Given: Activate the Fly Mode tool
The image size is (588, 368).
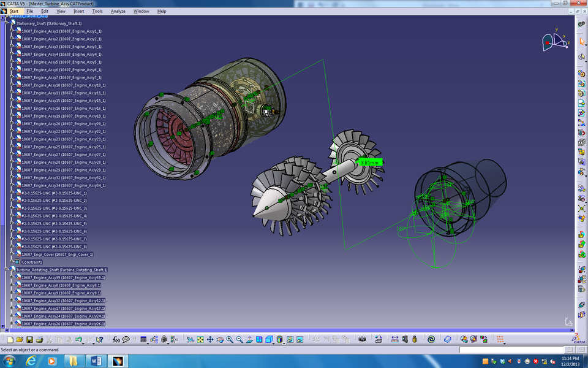Looking at the screenshot, I should pos(191,338).
